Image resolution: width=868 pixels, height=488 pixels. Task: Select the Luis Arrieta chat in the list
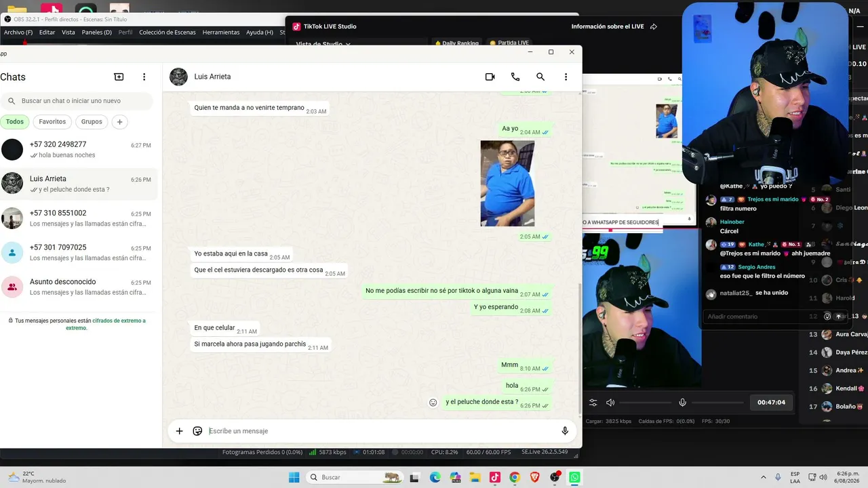(x=79, y=184)
